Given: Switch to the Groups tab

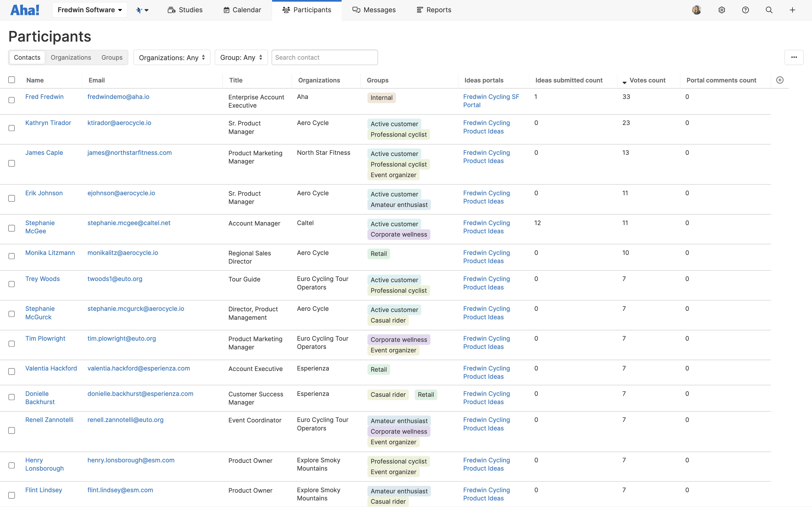Looking at the screenshot, I should [112, 57].
